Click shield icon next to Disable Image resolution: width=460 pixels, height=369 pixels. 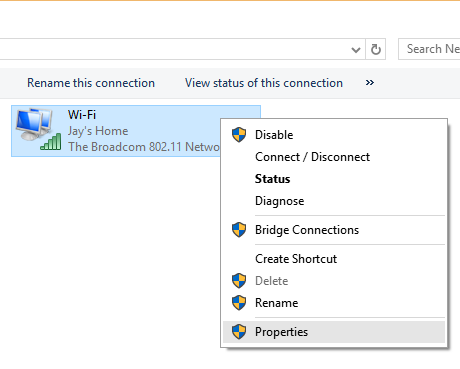pos(239,135)
